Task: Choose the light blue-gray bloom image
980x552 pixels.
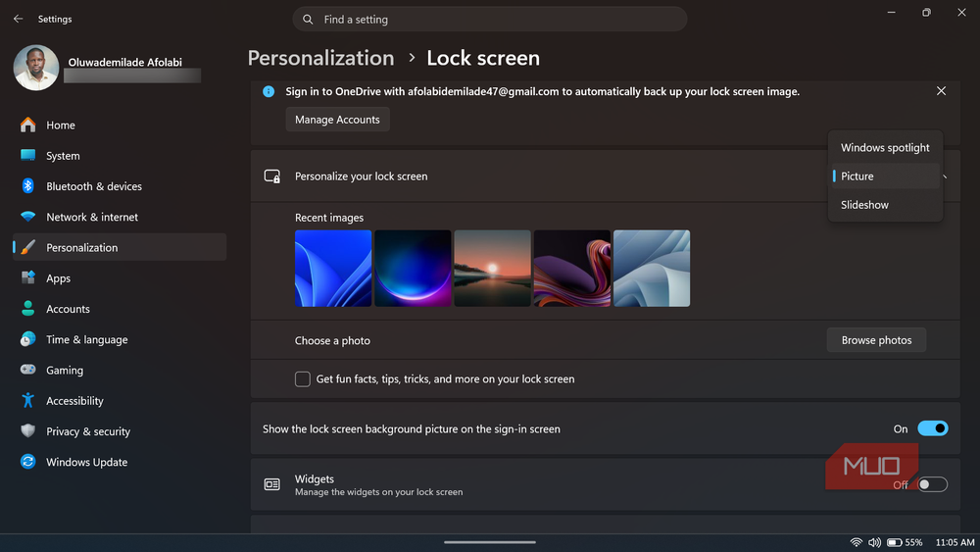Action: 652,269
